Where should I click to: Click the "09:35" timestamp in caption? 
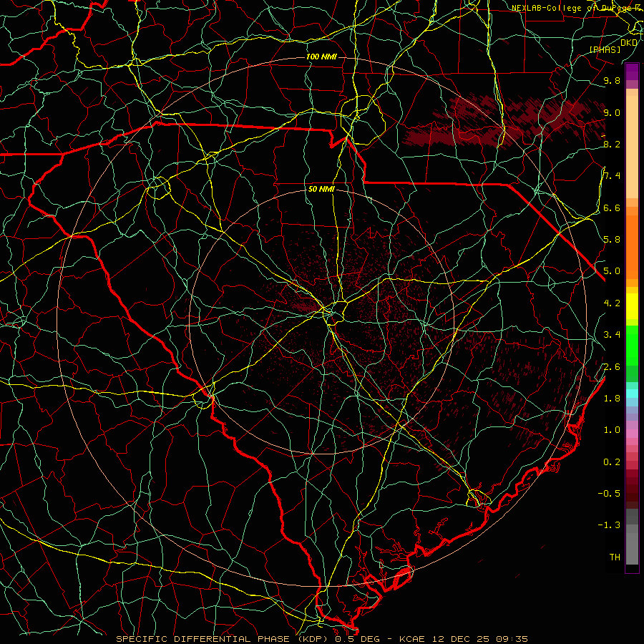tap(514, 639)
